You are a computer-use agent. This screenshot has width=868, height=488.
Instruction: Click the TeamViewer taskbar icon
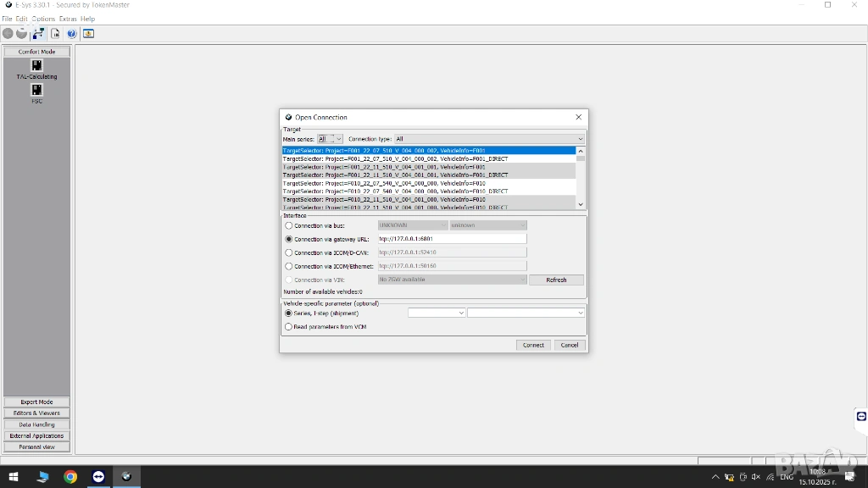point(98,477)
